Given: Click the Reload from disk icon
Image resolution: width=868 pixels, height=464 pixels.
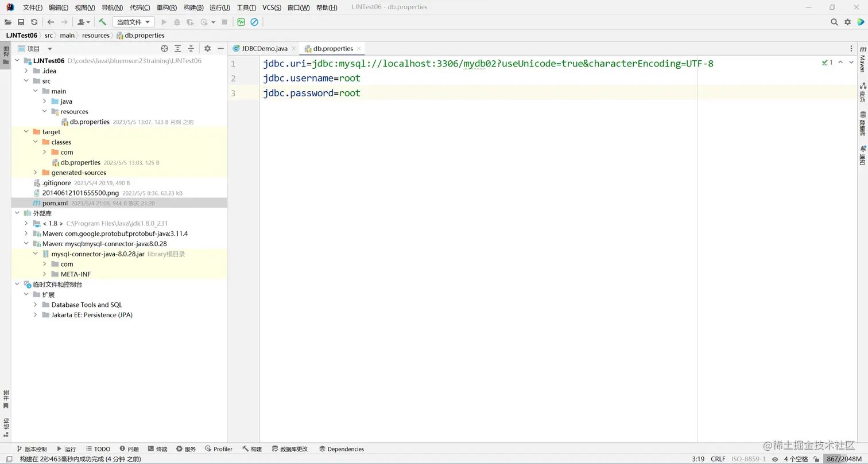Looking at the screenshot, I should [34, 22].
